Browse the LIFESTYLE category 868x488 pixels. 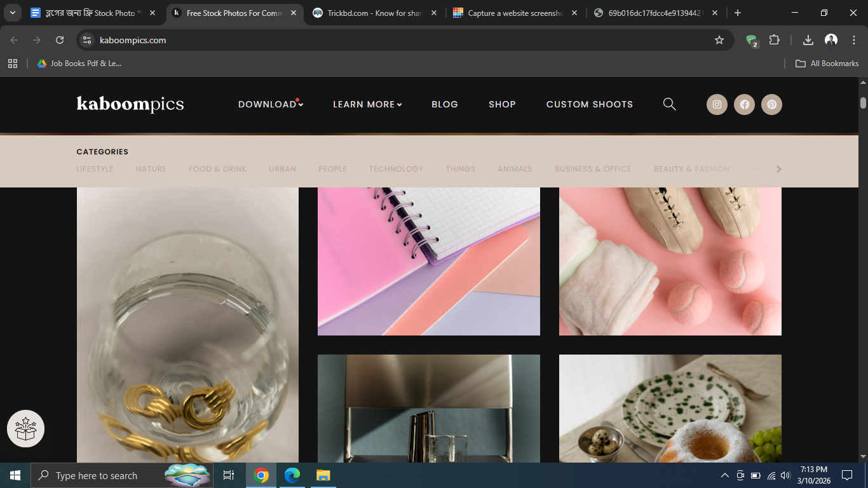pyautogui.click(x=95, y=169)
